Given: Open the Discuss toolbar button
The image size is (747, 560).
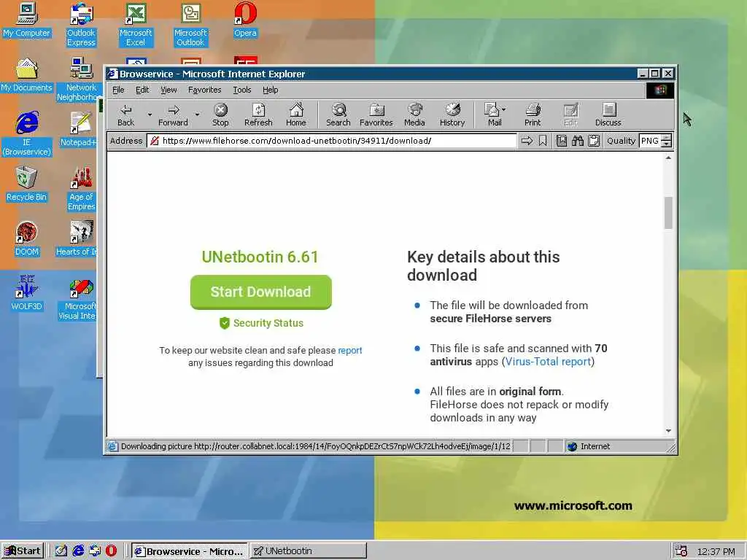Looking at the screenshot, I should [608, 115].
